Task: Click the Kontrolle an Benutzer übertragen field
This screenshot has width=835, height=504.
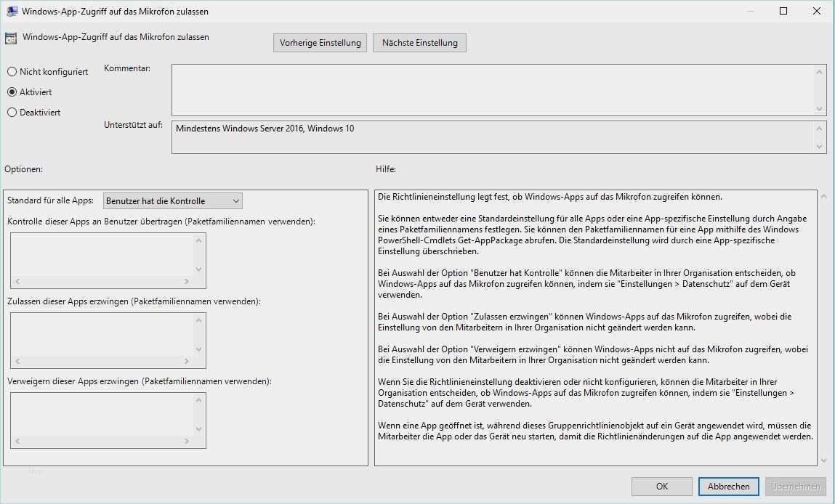Action: click(x=102, y=255)
